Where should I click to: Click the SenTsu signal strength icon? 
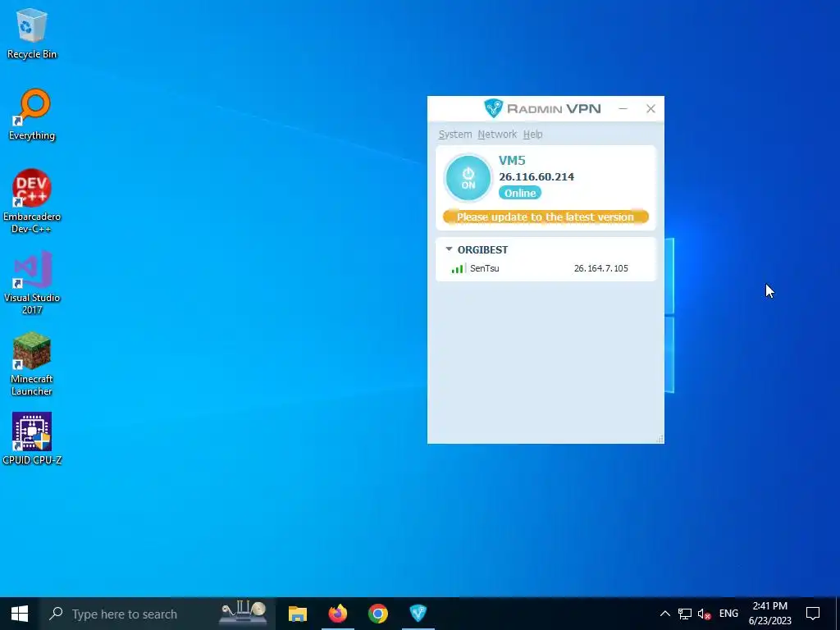[x=458, y=268]
